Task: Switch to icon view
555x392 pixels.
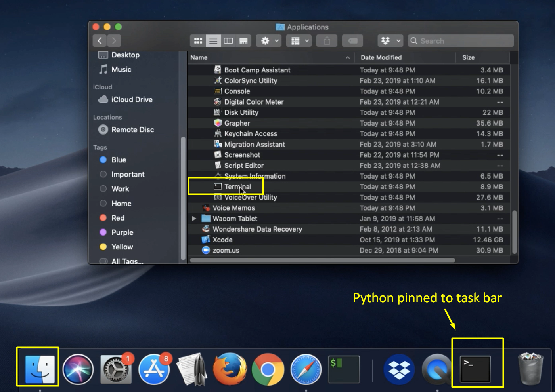Action: (x=198, y=40)
